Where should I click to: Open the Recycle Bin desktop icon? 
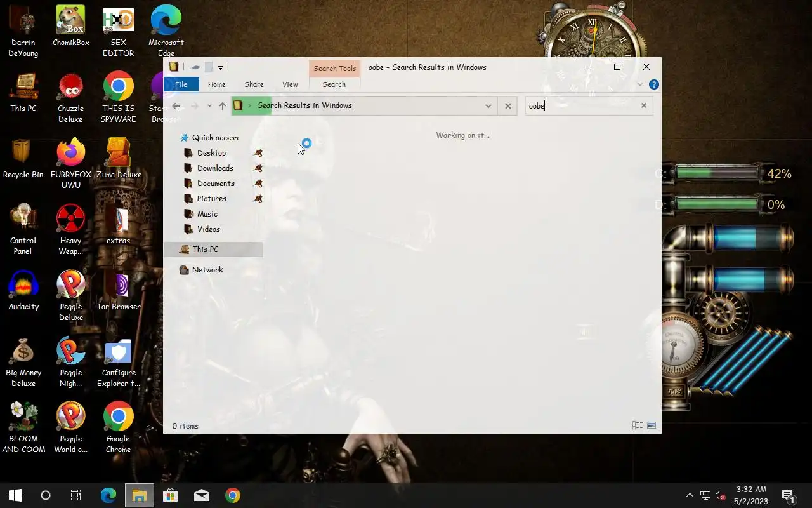[23, 159]
